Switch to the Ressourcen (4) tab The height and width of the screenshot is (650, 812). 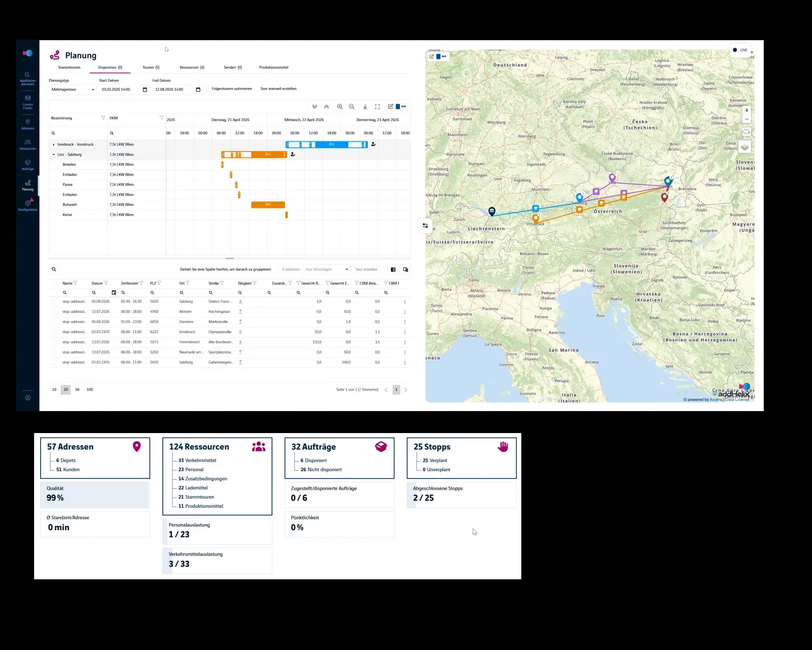coord(192,67)
